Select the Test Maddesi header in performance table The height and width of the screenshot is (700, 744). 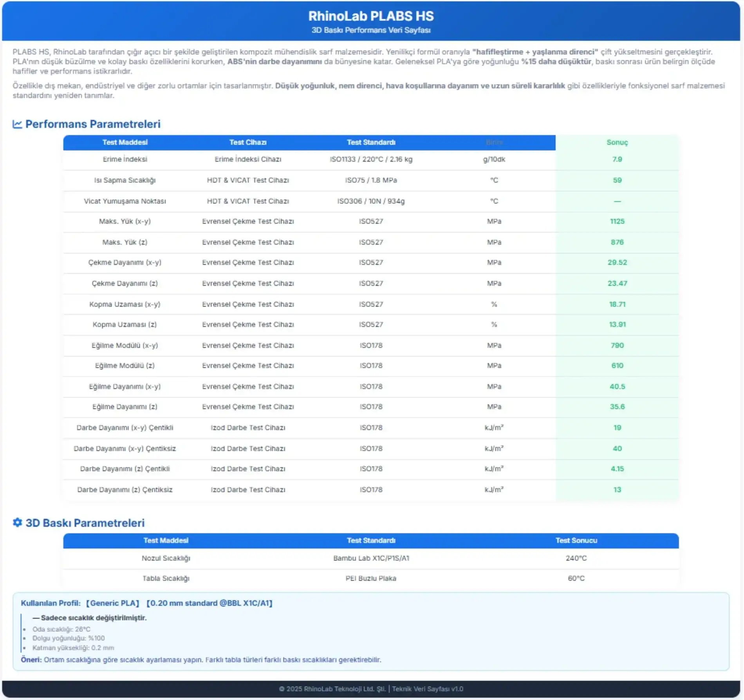coord(125,143)
